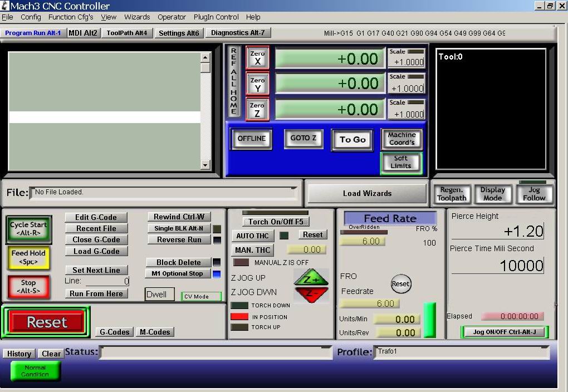Image resolution: width=568 pixels, height=392 pixels.
Task: Click the red Stop Alt-S button
Action: coord(28,287)
